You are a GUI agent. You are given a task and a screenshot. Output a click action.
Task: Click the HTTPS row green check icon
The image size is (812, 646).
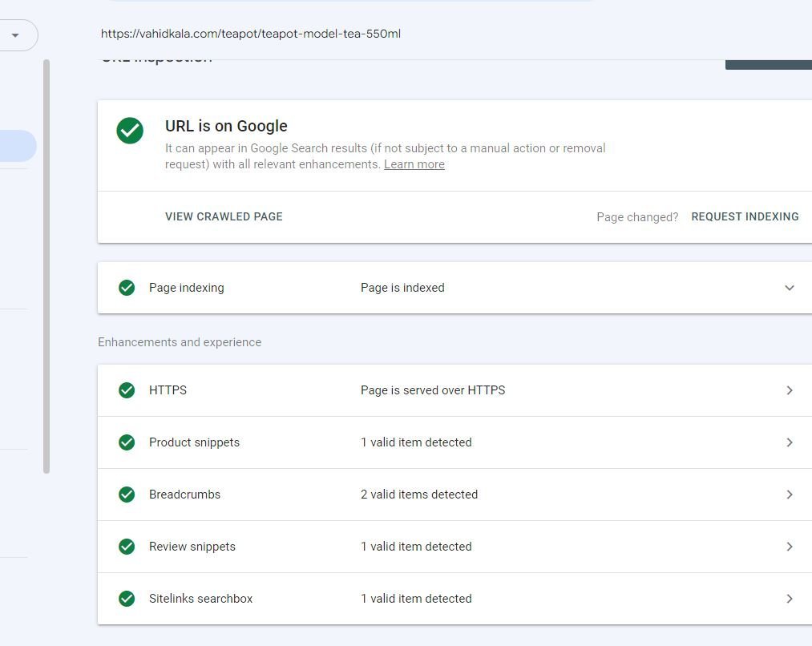pos(127,390)
